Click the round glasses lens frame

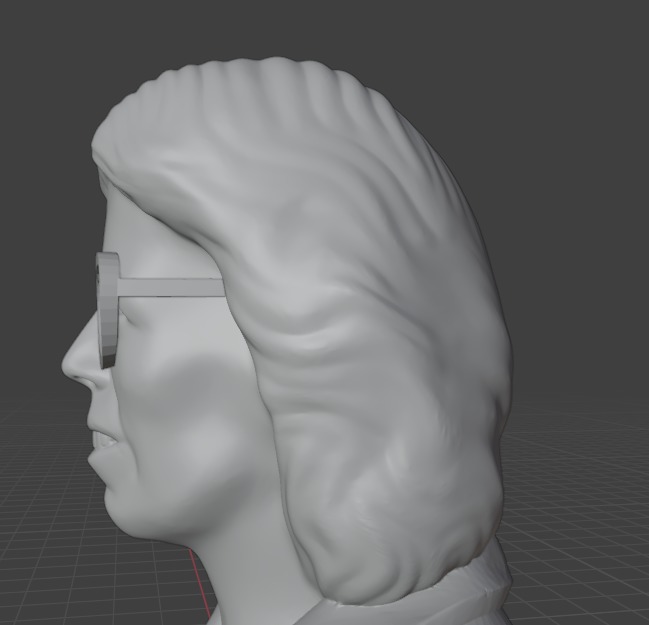pyautogui.click(x=108, y=310)
